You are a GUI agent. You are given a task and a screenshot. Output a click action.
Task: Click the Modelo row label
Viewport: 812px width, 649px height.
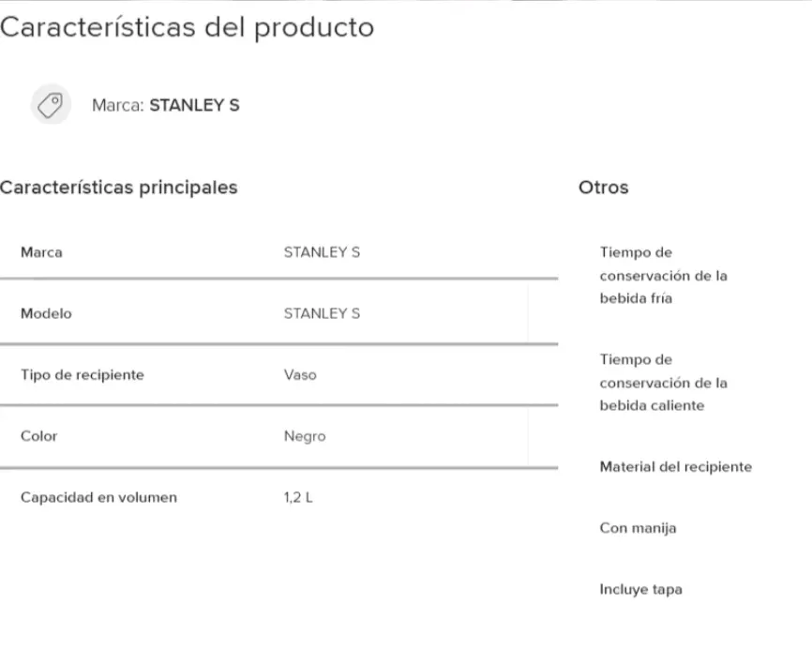pos(46,313)
